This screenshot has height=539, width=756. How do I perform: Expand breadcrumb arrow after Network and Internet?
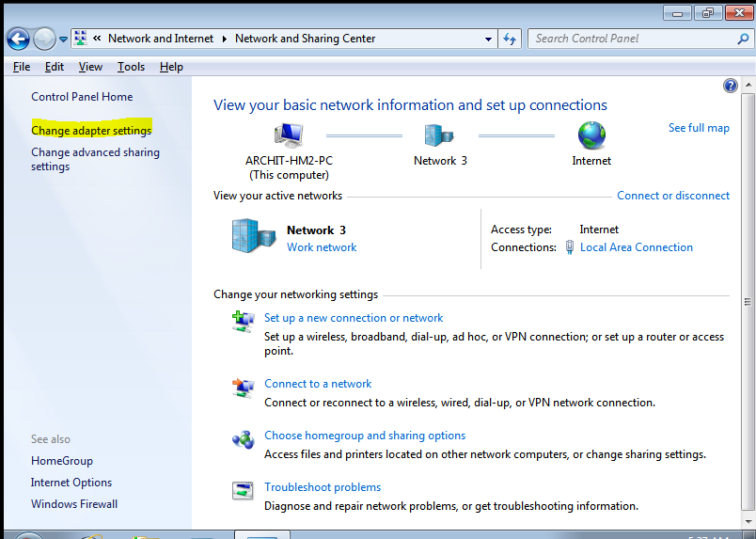point(224,39)
